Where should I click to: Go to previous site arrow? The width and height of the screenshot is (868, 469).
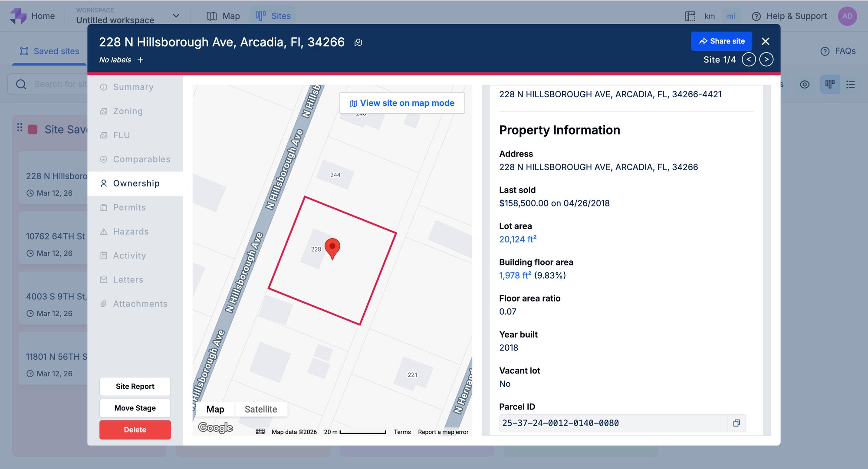coord(749,59)
